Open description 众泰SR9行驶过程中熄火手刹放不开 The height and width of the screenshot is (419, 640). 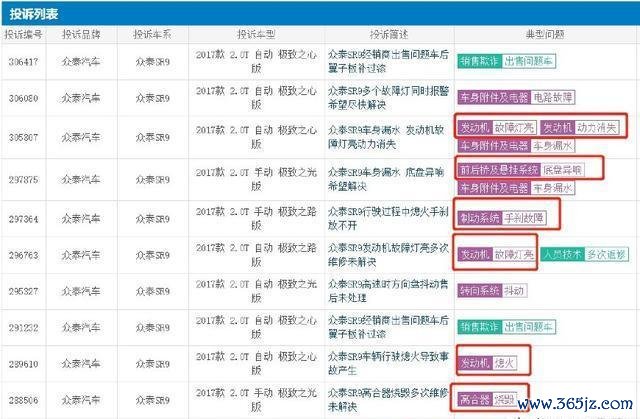tap(388, 218)
